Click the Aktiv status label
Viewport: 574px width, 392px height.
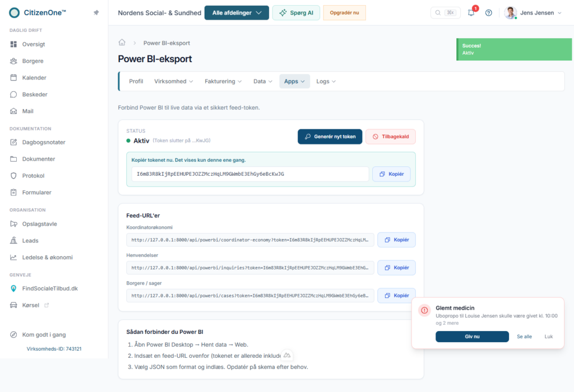pyautogui.click(x=141, y=141)
